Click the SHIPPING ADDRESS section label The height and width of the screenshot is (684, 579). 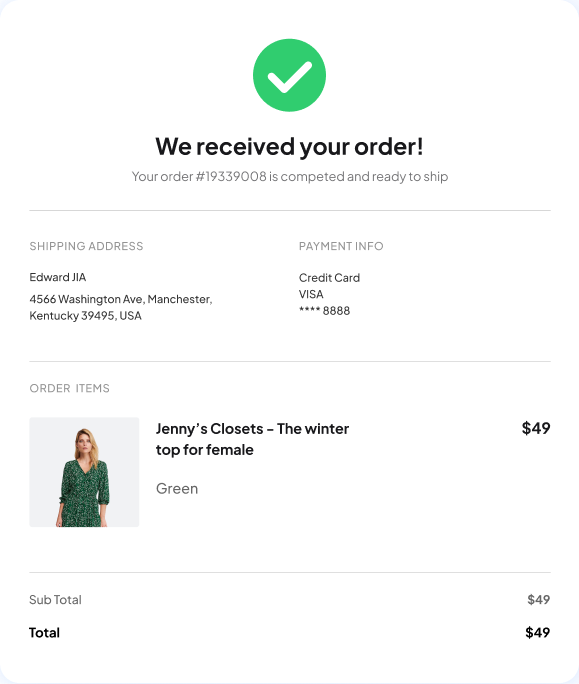[x=86, y=246]
